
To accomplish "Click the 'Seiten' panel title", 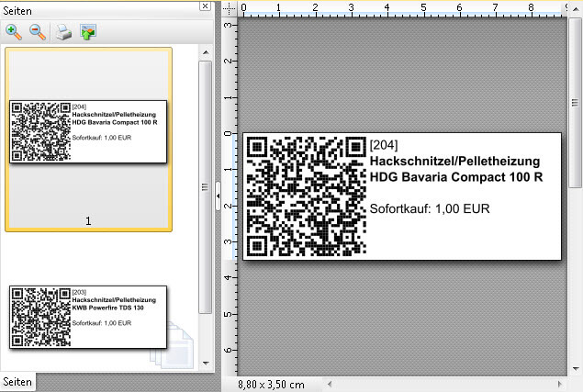I will point(17,11).
